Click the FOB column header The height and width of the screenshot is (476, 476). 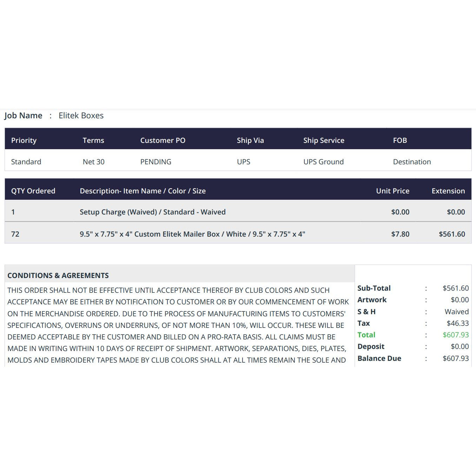tap(400, 140)
